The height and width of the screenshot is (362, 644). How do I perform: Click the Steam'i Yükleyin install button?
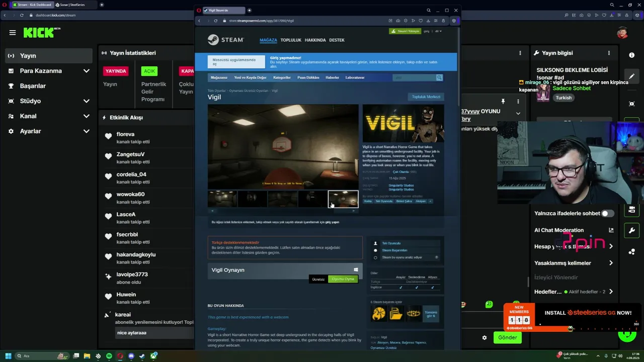tap(405, 31)
